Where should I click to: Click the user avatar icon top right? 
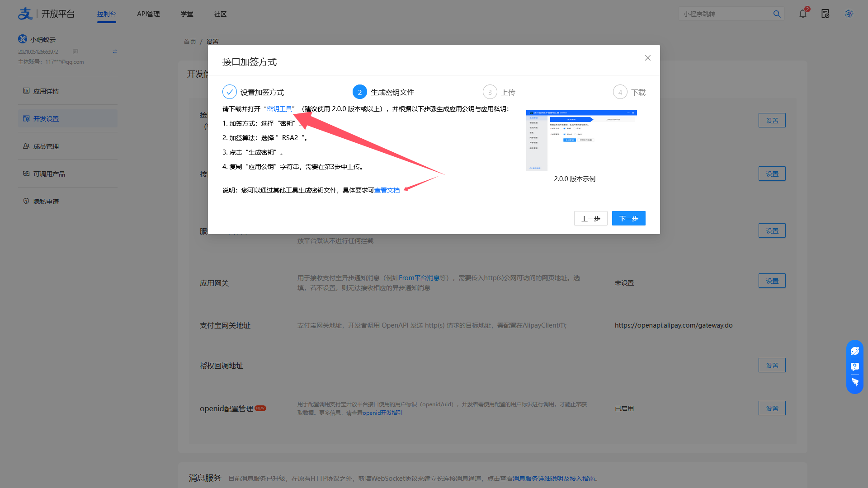click(849, 14)
